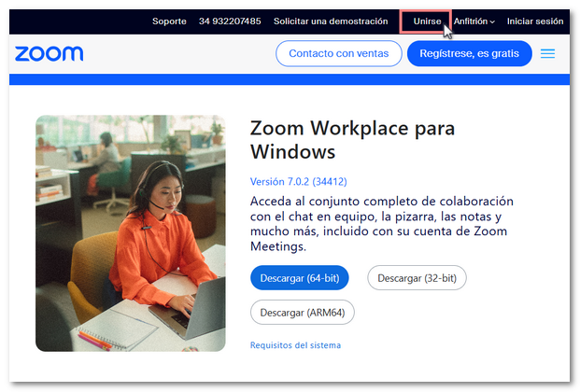The height and width of the screenshot is (392, 580).
Task: Click Descargar (ARM64) button
Action: [x=303, y=312]
